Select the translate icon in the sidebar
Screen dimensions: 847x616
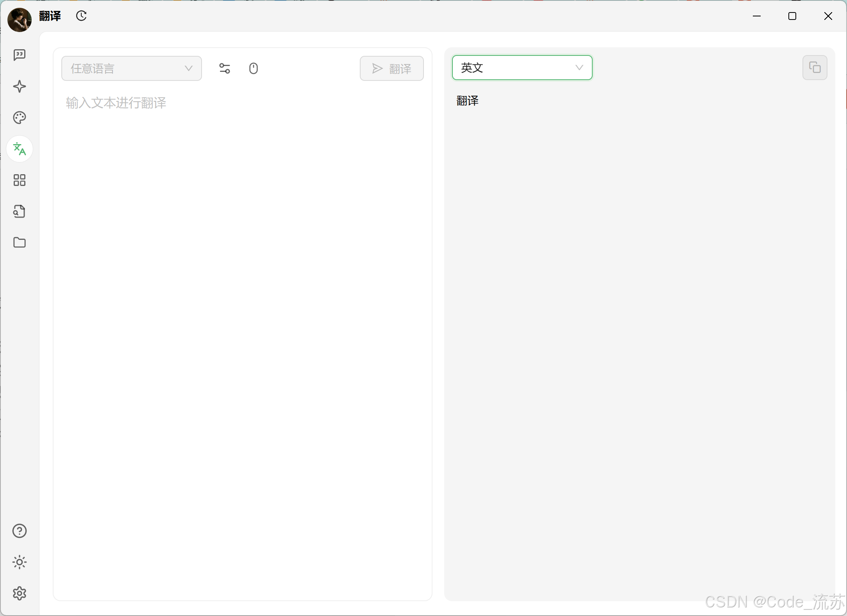pos(19,149)
